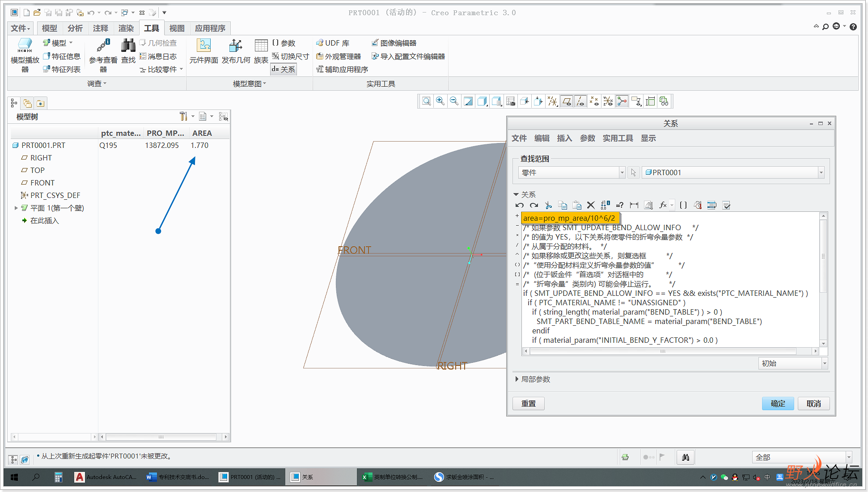Click the verify relations checkmark icon
Image resolution: width=868 pixels, height=492 pixels.
727,205
